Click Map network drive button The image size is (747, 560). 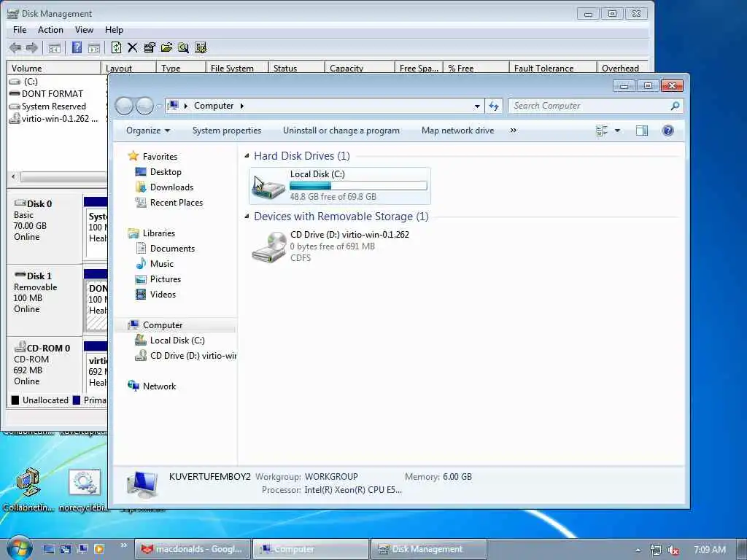point(457,131)
